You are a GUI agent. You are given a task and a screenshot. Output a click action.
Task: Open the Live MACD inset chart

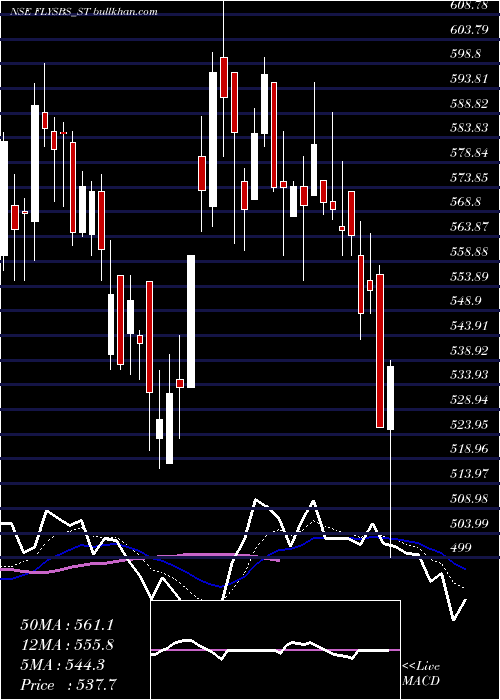pyautogui.click(x=275, y=650)
